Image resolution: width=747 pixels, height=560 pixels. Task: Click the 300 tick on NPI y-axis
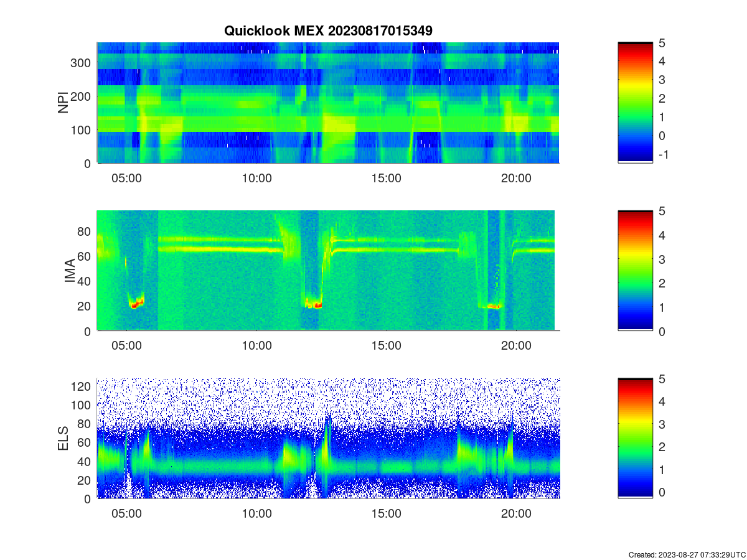click(x=82, y=63)
